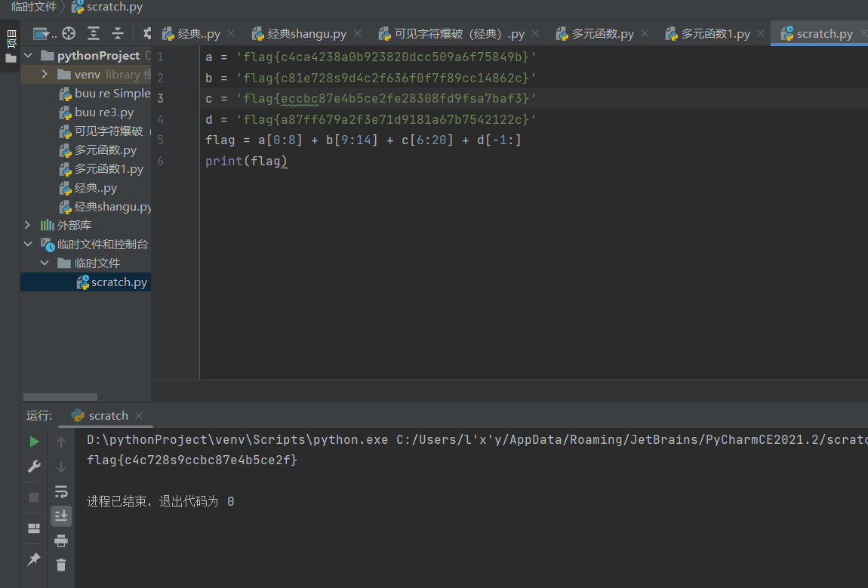Click the trash clear-all icon in console

[x=61, y=565]
